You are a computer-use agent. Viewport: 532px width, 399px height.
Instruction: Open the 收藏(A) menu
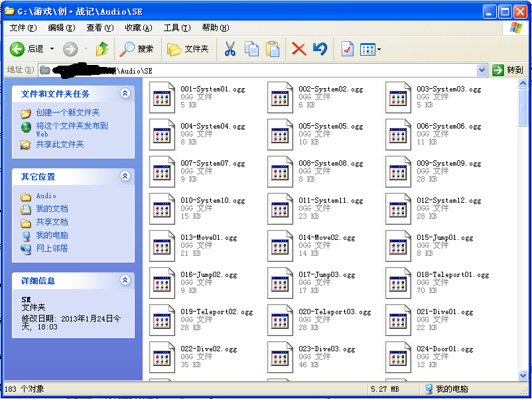[x=139, y=28]
